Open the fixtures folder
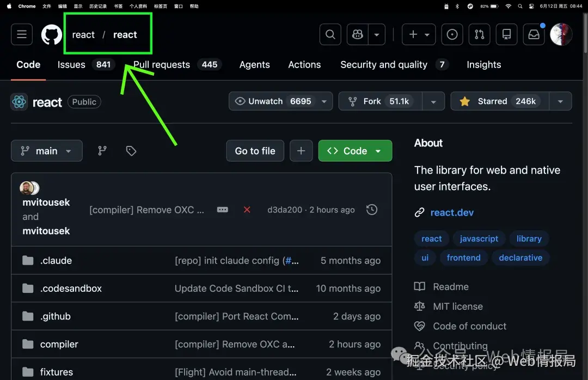The height and width of the screenshot is (380, 588). click(x=56, y=372)
